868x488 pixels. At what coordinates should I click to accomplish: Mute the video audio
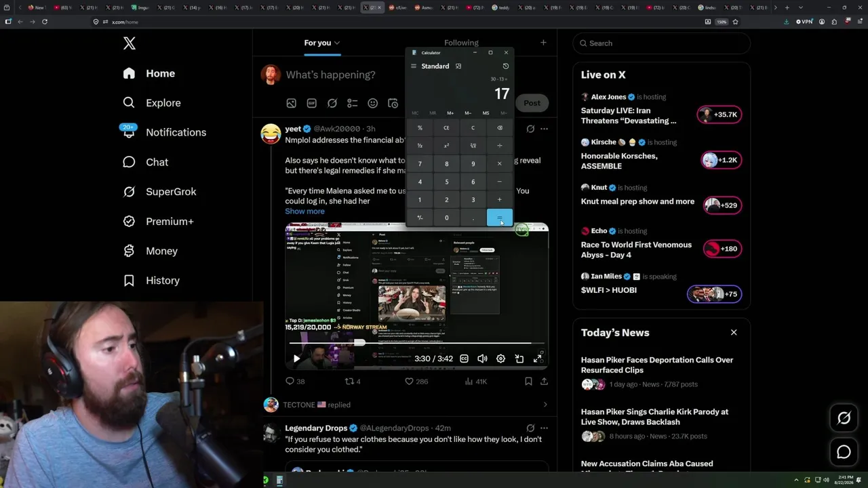click(x=482, y=359)
